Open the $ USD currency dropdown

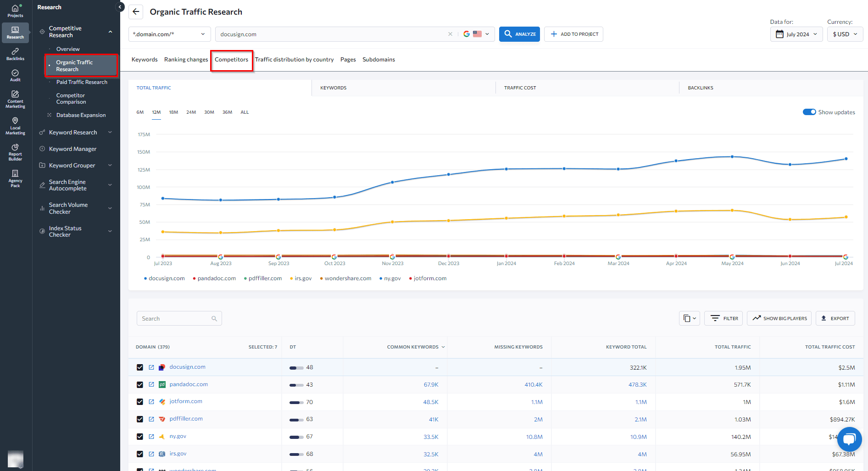pos(845,34)
